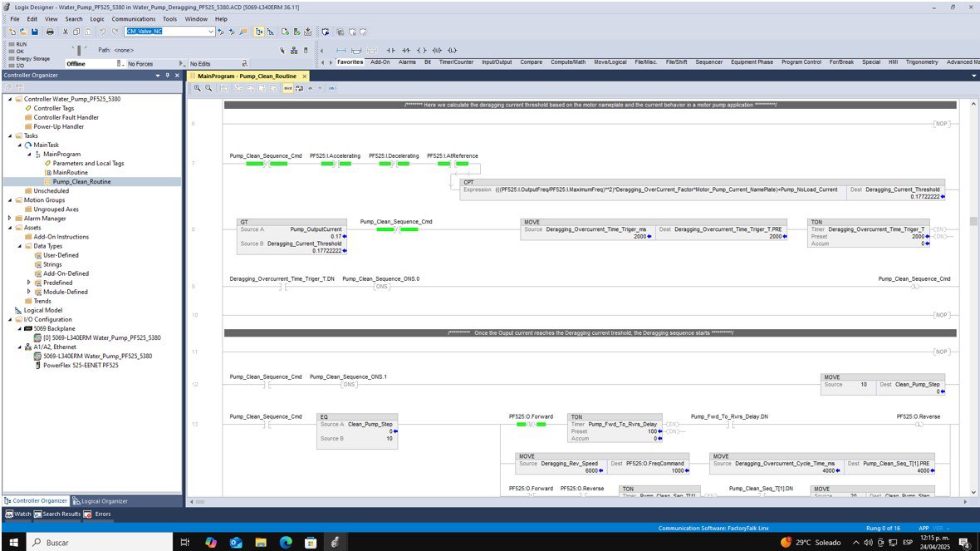Viewport: 980px width, 551px height.
Task: Switch to the Logical Organizer tab
Action: 100,501
